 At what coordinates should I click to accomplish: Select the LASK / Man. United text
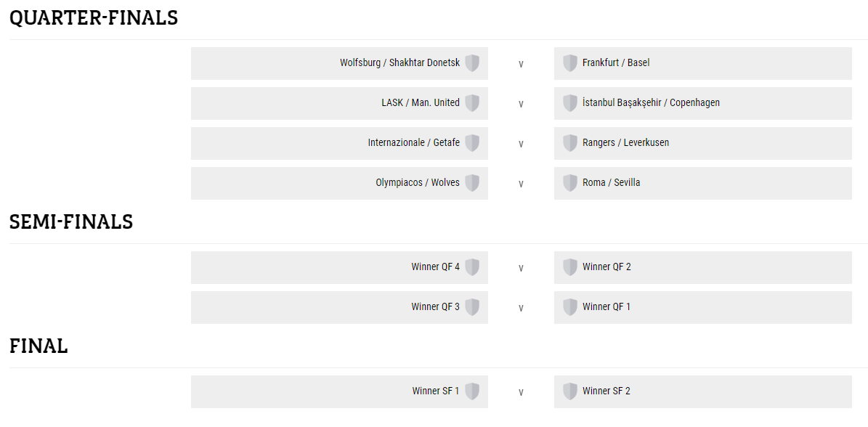click(421, 103)
